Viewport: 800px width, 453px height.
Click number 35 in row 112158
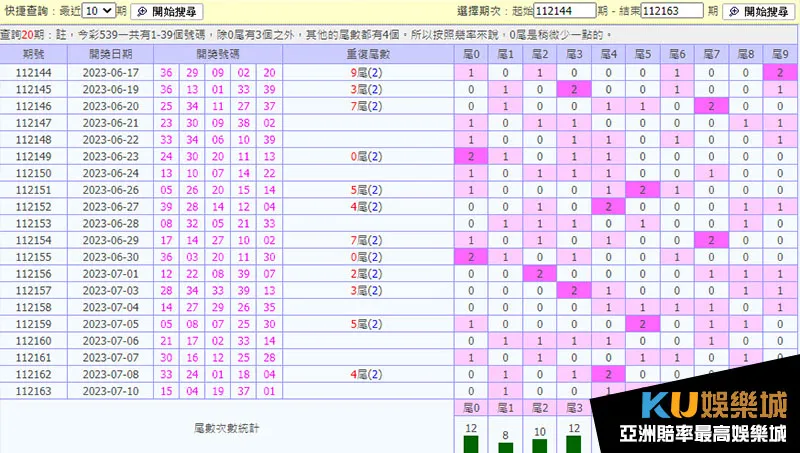(x=269, y=307)
